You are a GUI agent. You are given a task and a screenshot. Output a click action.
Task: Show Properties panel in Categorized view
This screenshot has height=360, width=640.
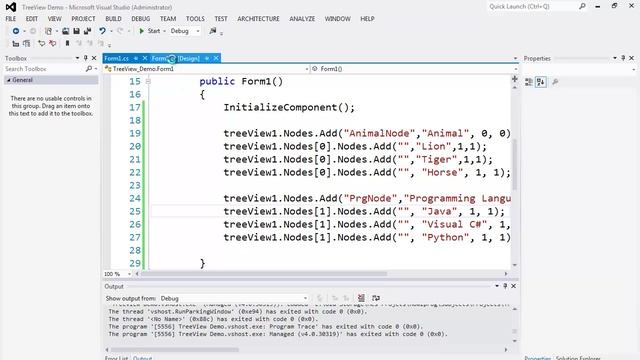click(529, 82)
